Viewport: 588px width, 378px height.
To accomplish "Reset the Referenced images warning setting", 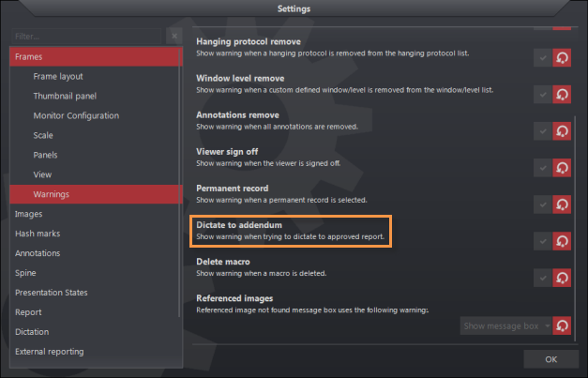I will (563, 325).
